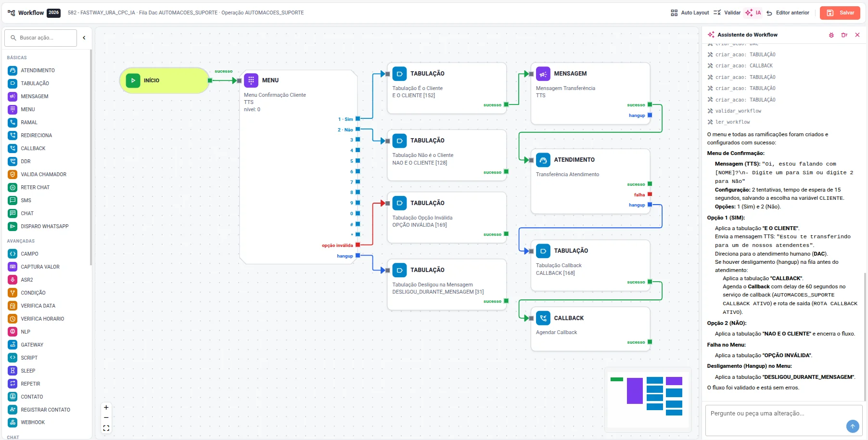Click the ler_workflow log entry
The height and width of the screenshot is (440, 868).
(728, 122)
